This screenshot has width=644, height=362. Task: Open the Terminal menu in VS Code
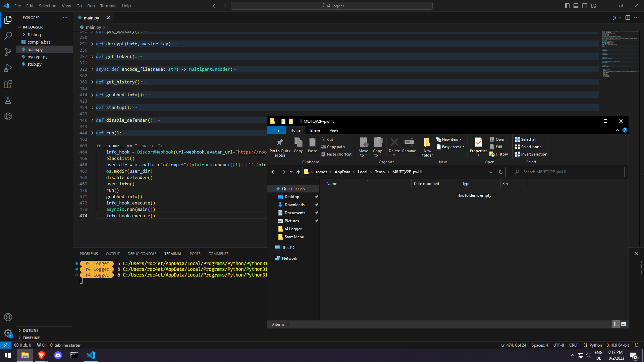click(x=108, y=6)
